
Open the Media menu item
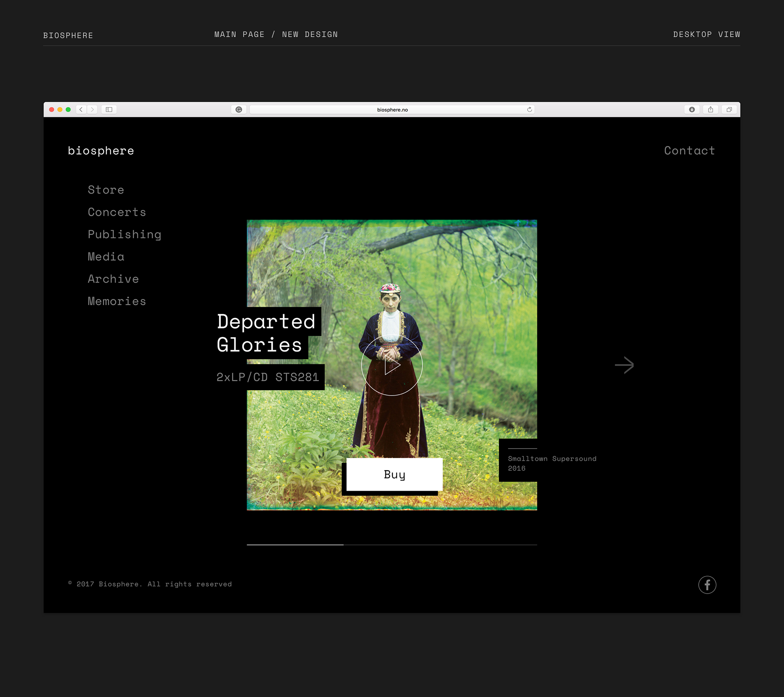tap(106, 257)
